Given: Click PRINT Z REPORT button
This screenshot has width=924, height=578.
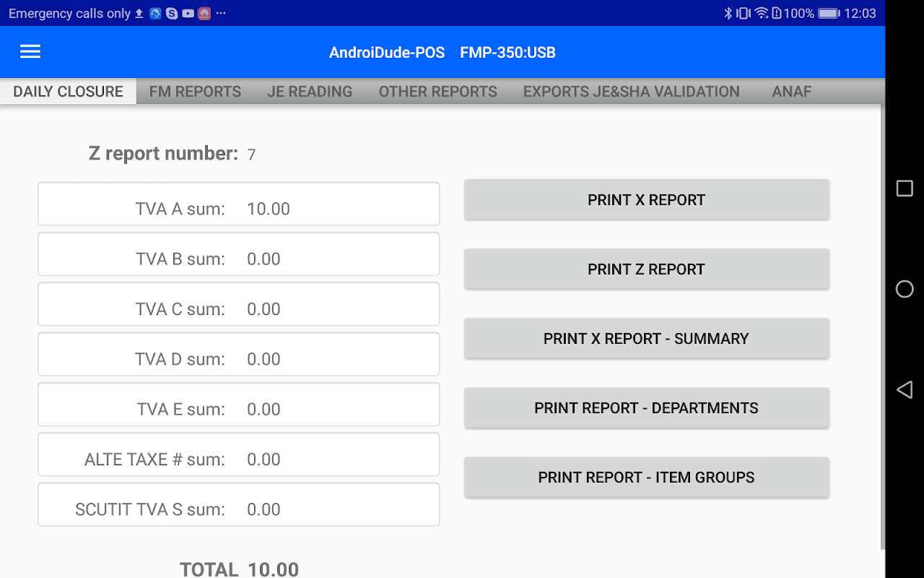Looking at the screenshot, I should pyautogui.click(x=646, y=269).
